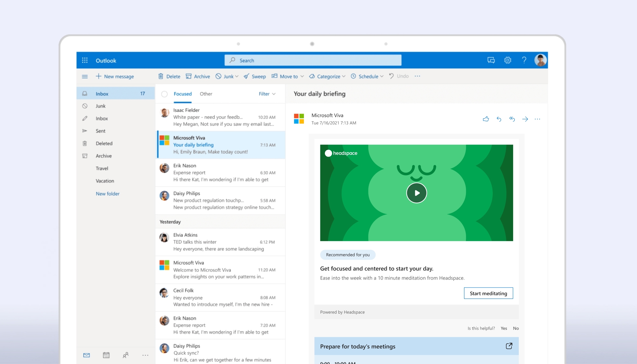
Task: Click the New folder link
Action: 108,194
